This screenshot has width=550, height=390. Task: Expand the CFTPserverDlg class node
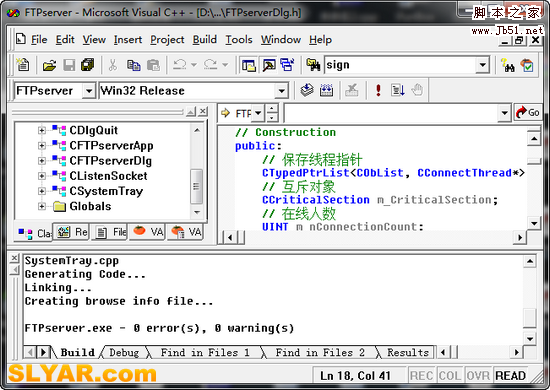(x=41, y=161)
